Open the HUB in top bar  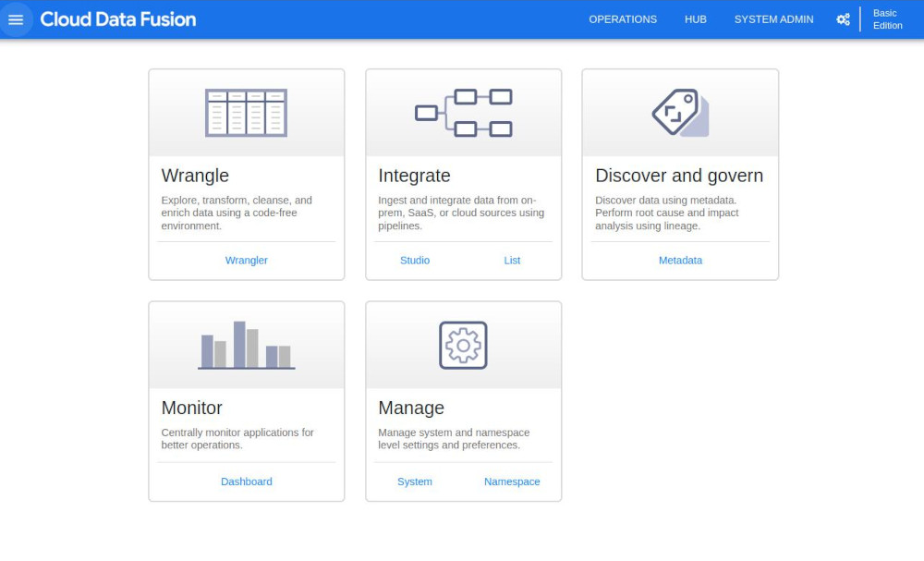pyautogui.click(x=696, y=19)
